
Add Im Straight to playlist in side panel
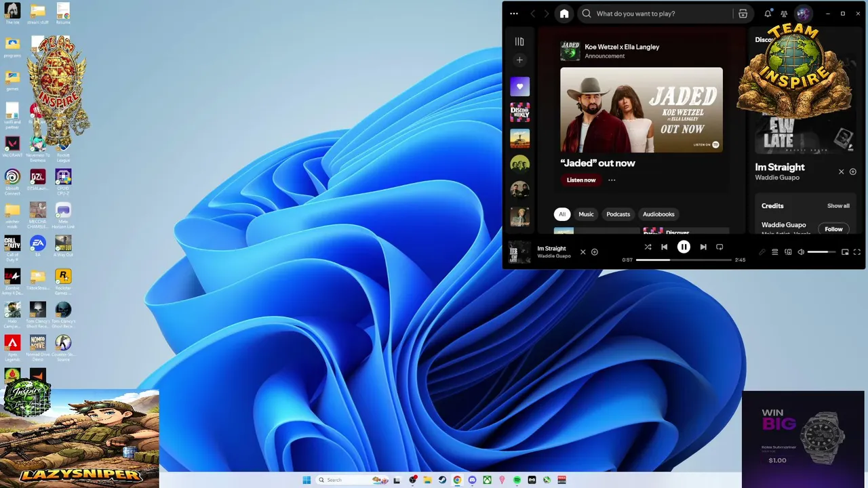pyautogui.click(x=853, y=172)
